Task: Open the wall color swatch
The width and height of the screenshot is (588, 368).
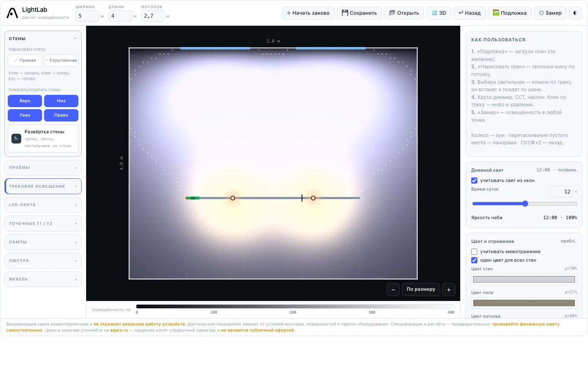Action: tap(524, 279)
